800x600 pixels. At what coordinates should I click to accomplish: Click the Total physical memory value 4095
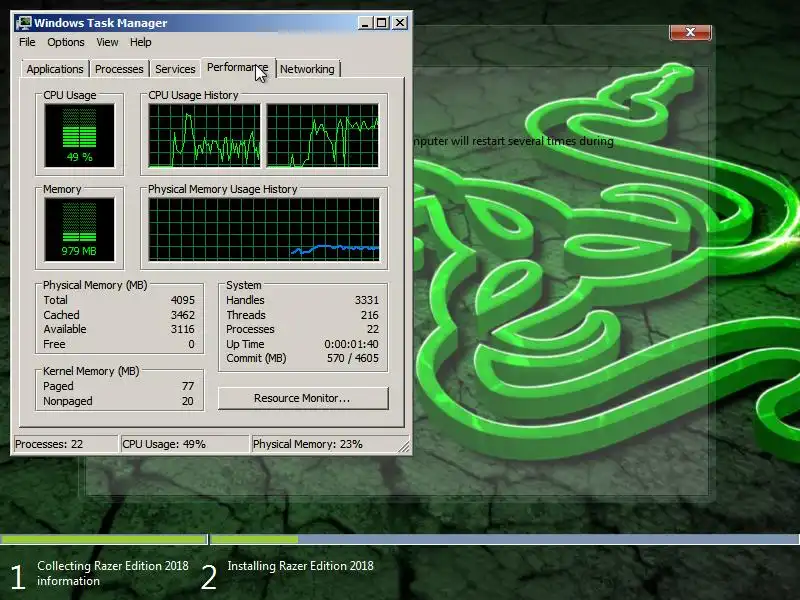[x=183, y=300]
